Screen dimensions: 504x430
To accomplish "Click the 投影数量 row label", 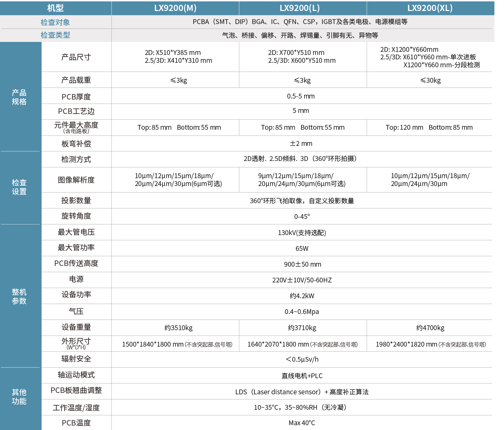I will coord(76,200).
